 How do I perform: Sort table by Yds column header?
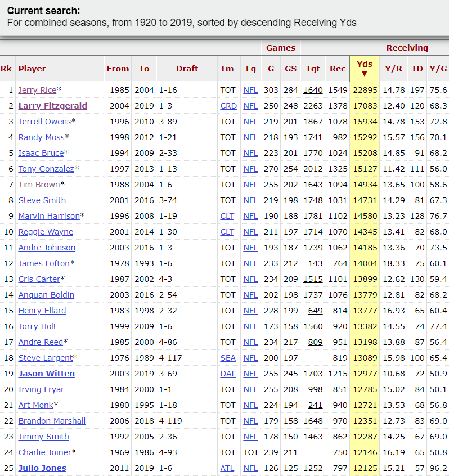[364, 69]
